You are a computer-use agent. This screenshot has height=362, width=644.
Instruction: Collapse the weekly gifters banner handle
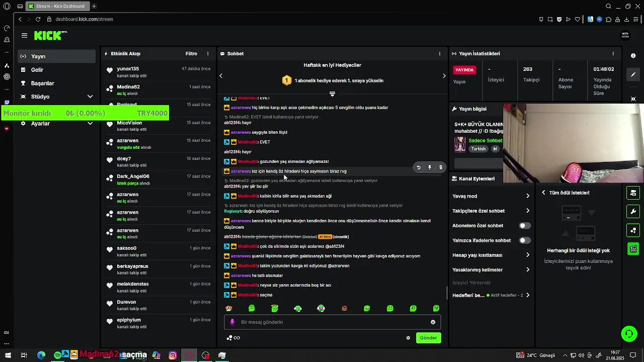(x=332, y=94)
